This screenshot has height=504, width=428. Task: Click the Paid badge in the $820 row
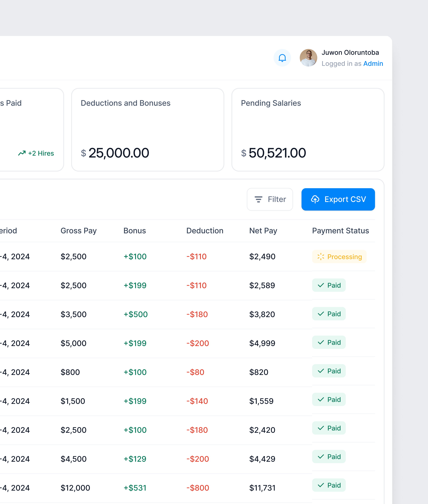click(329, 371)
